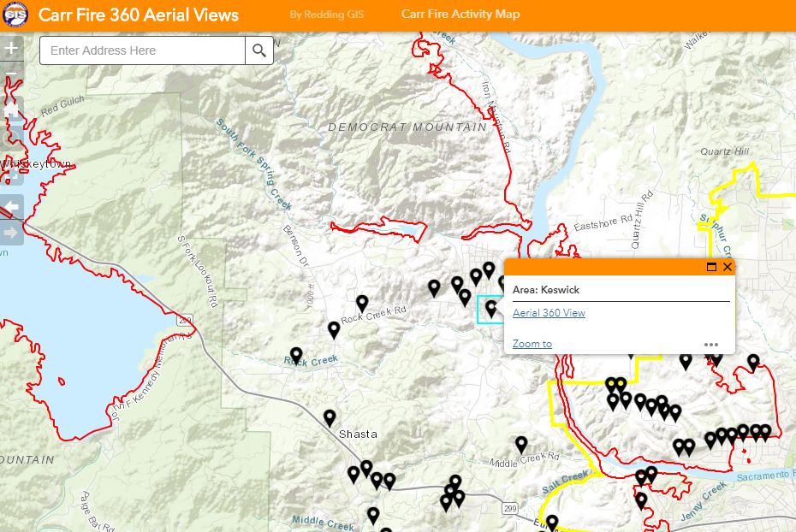Close the Keswick popup
The height and width of the screenshot is (532, 796).
tap(728, 267)
